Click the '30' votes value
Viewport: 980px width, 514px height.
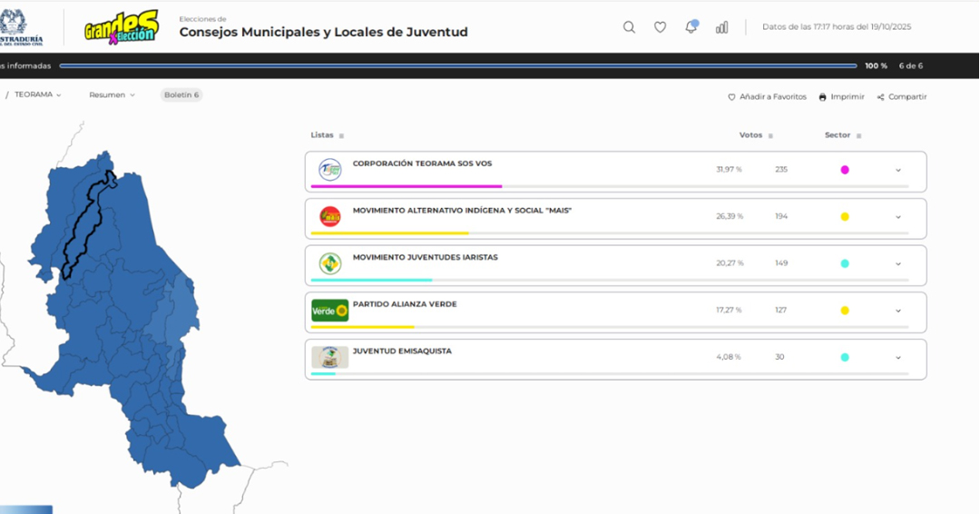(780, 357)
